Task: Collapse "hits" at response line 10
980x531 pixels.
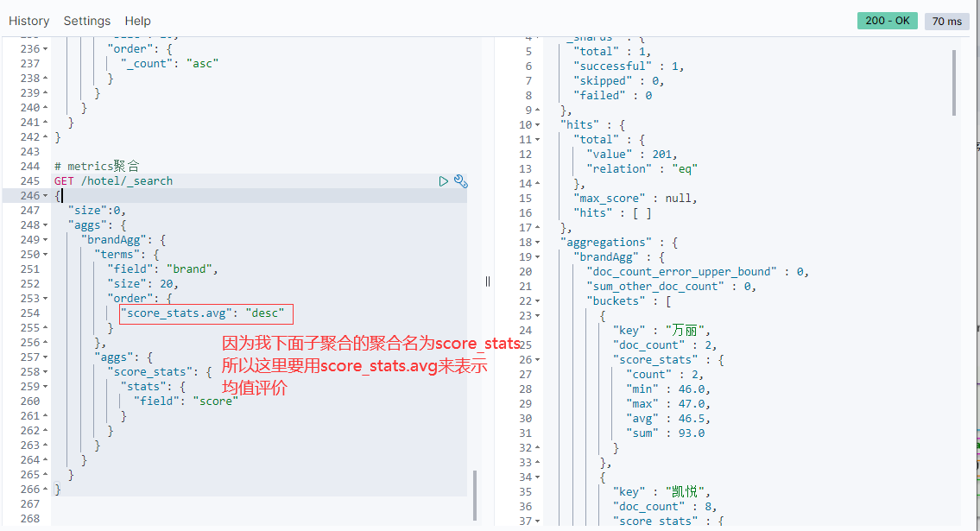Action: click(538, 125)
